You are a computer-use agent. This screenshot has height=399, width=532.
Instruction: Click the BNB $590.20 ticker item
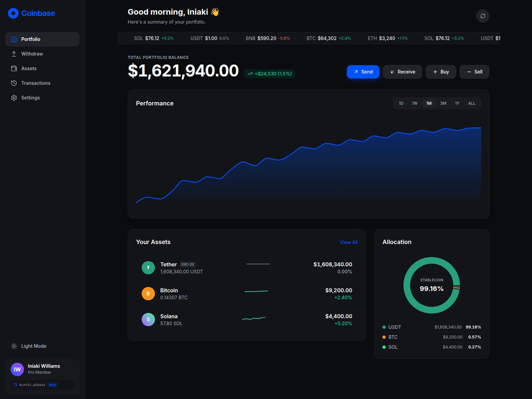[x=268, y=38]
